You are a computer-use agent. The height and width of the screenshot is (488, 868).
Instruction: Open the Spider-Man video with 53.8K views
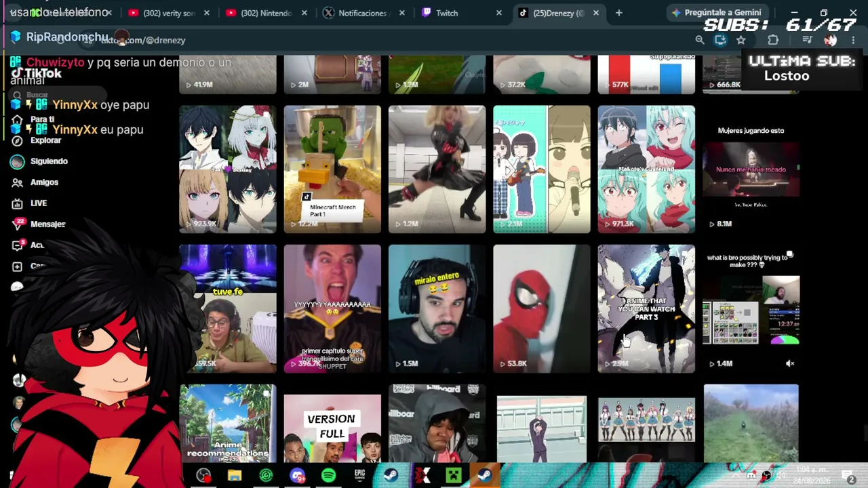(x=542, y=308)
